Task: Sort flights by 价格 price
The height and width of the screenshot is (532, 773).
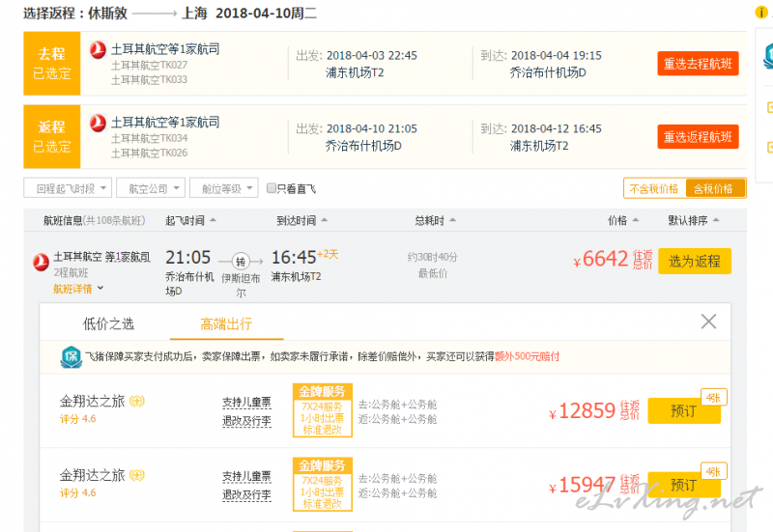Action: tap(622, 221)
